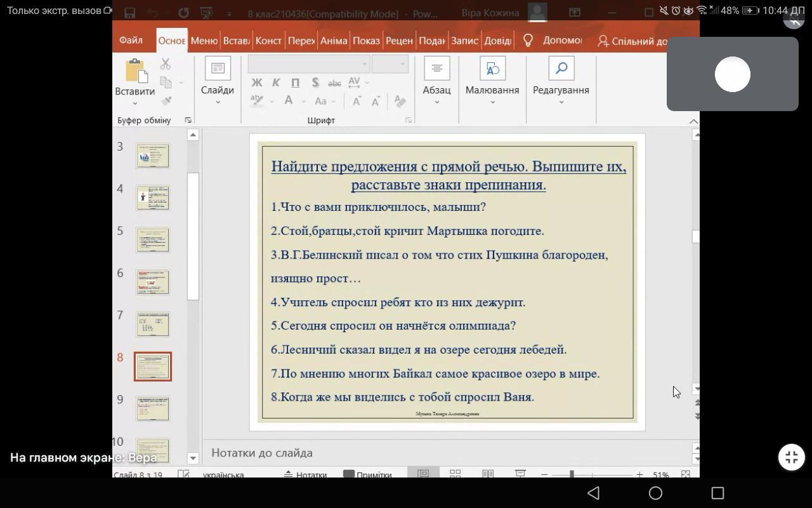This screenshot has width=812, height=508.
Task: Start the slideshow from the status bar icon
Action: [520, 474]
